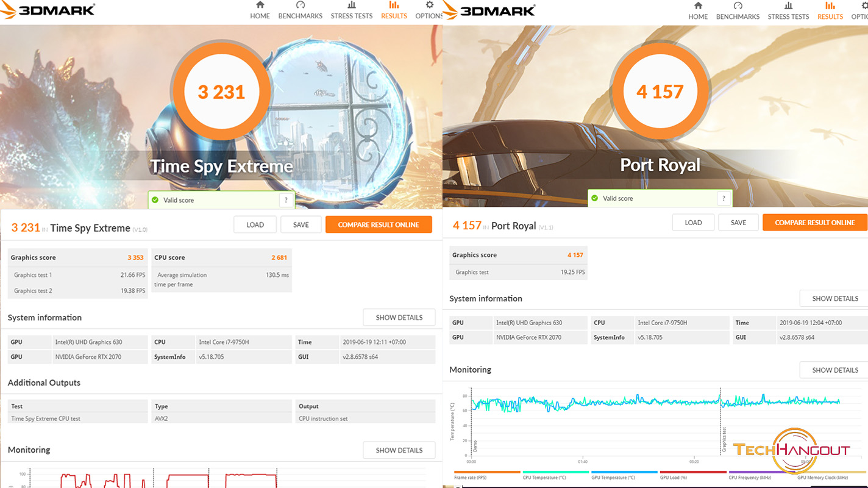
Task: Click the time value 2019-06-19 12:04 +07:00
Action: coord(811,323)
